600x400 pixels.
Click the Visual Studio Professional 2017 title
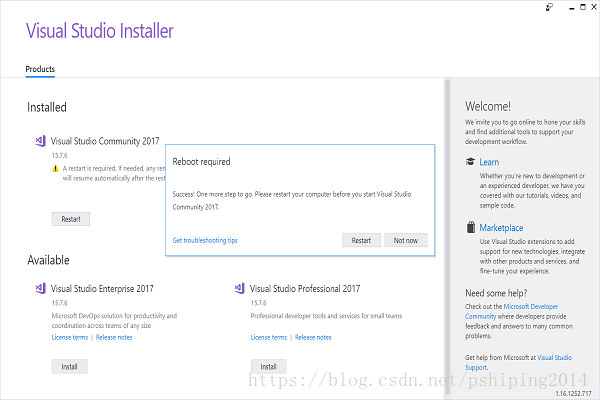coord(305,289)
